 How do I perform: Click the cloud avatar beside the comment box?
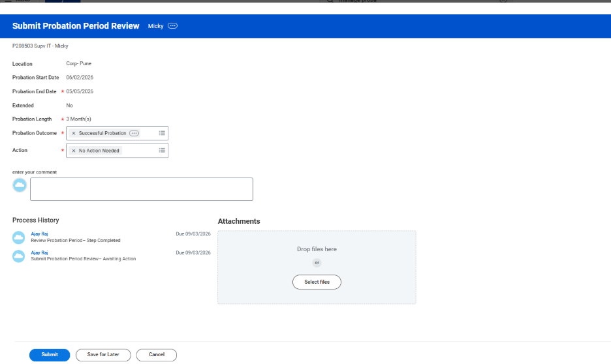(x=20, y=185)
